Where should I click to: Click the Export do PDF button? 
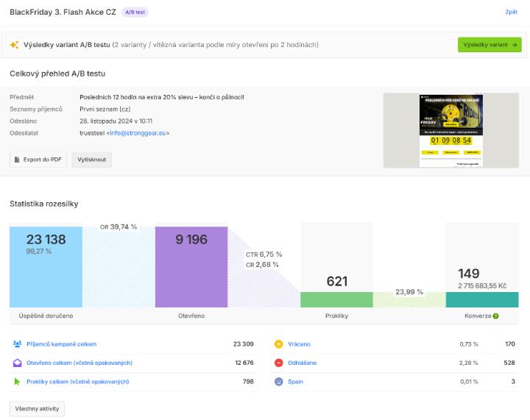[x=38, y=160]
